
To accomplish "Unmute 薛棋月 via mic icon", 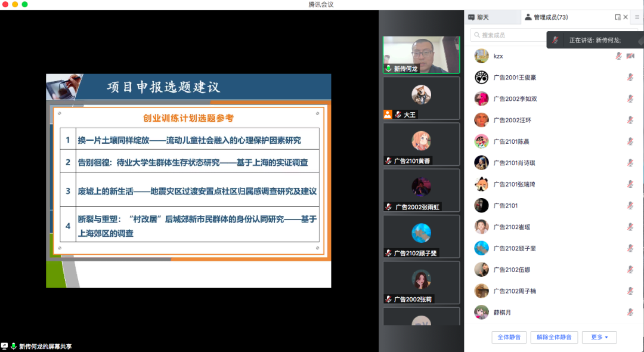I will [x=630, y=312].
